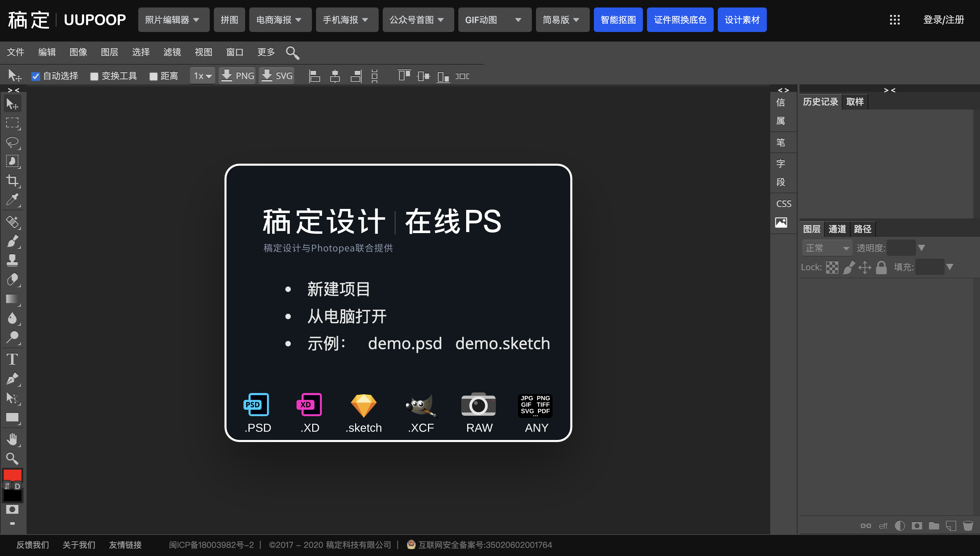Toggle lock position cross icon
This screenshot has width=980, height=556.
pos(865,267)
